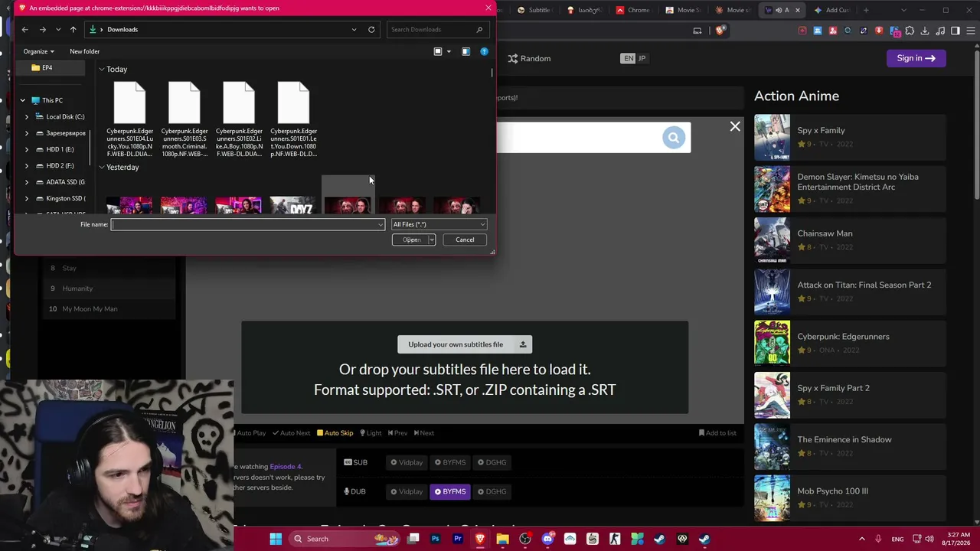
Task: Switch title language to JP
Action: (x=642, y=58)
